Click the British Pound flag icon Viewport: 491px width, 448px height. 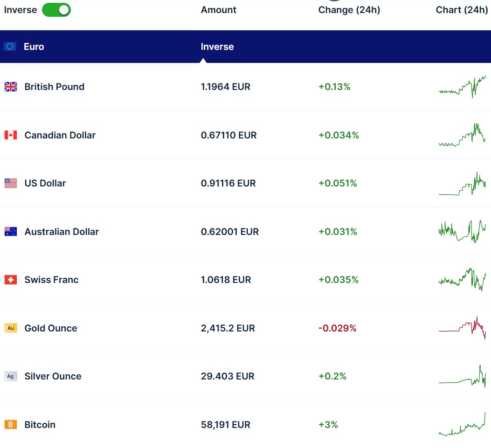(10, 87)
